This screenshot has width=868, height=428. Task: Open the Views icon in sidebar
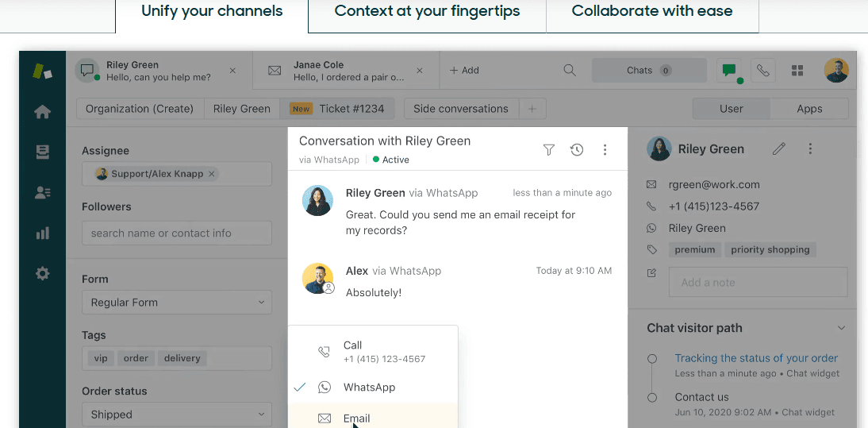(x=43, y=152)
